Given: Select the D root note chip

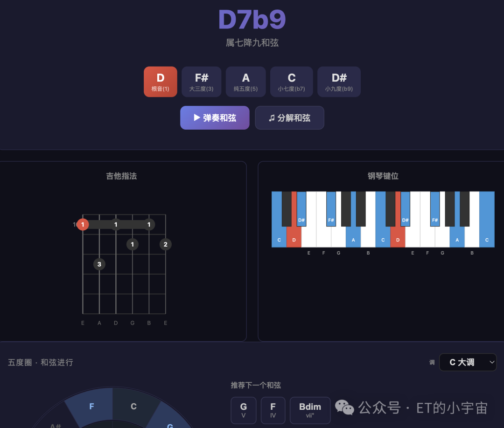Looking at the screenshot, I should click(x=161, y=82).
